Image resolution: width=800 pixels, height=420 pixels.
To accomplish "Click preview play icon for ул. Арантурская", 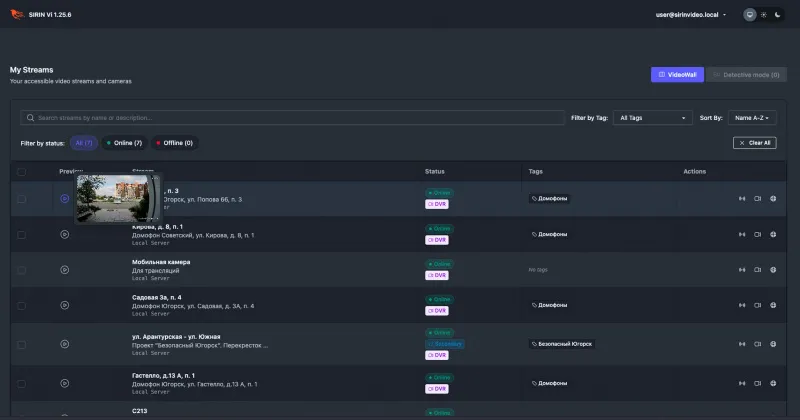I will click(x=65, y=344).
